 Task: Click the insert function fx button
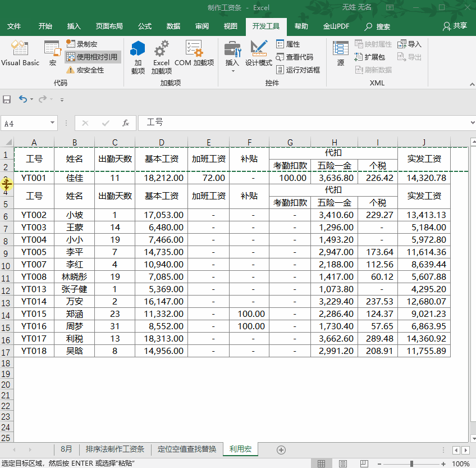click(126, 123)
